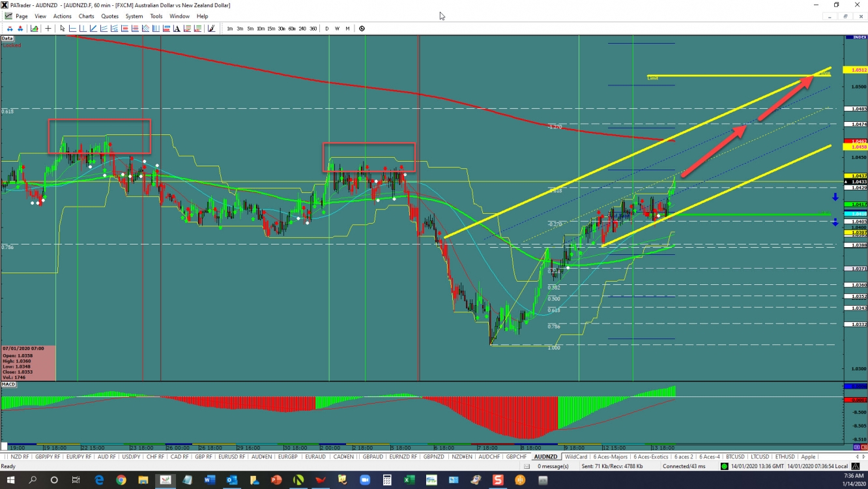Open the chart indicators icon
Viewport: 868px width, 489px height.
(x=34, y=29)
